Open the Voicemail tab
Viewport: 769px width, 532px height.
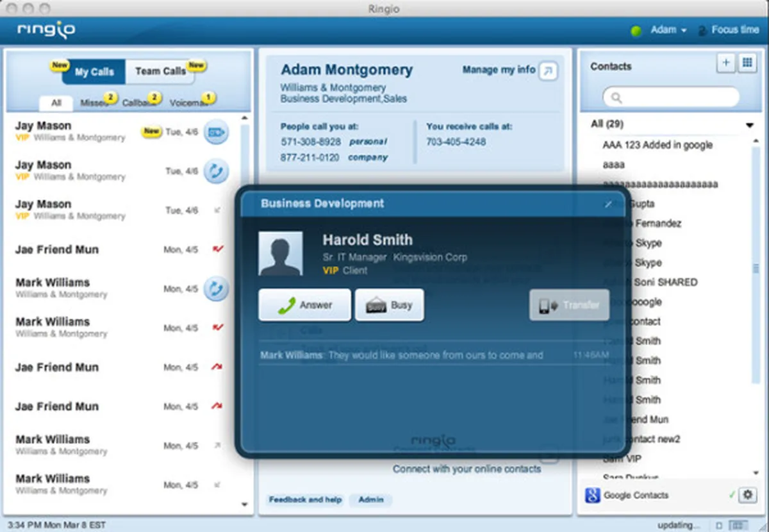pyautogui.click(x=190, y=103)
